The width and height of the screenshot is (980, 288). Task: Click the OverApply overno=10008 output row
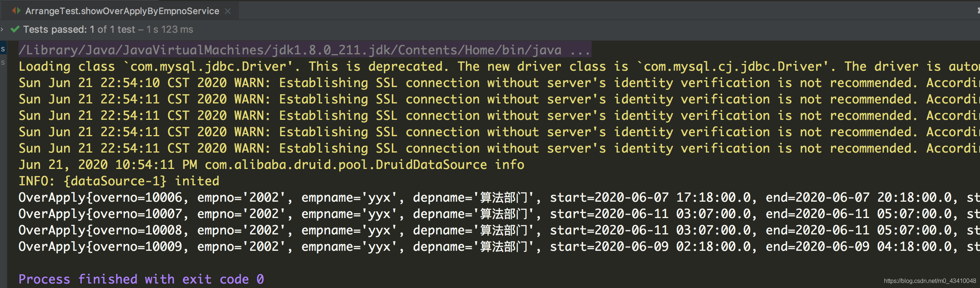pyautogui.click(x=499, y=230)
